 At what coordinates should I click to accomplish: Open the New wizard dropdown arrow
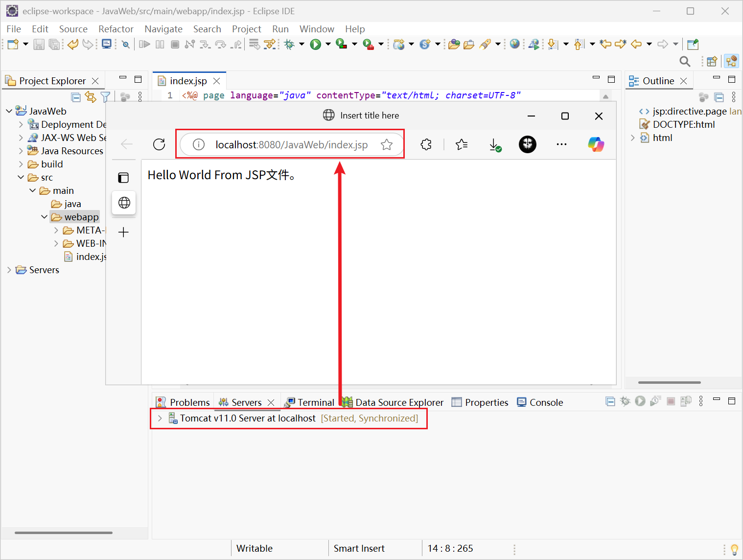click(x=25, y=45)
